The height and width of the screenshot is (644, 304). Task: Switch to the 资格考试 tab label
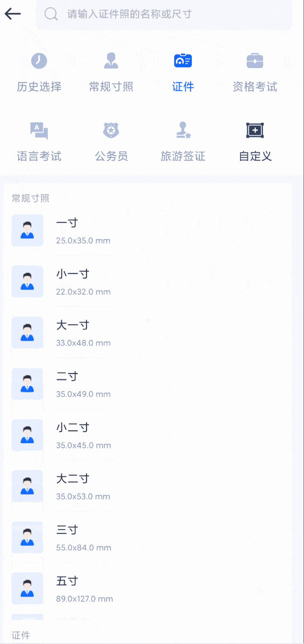[255, 87]
